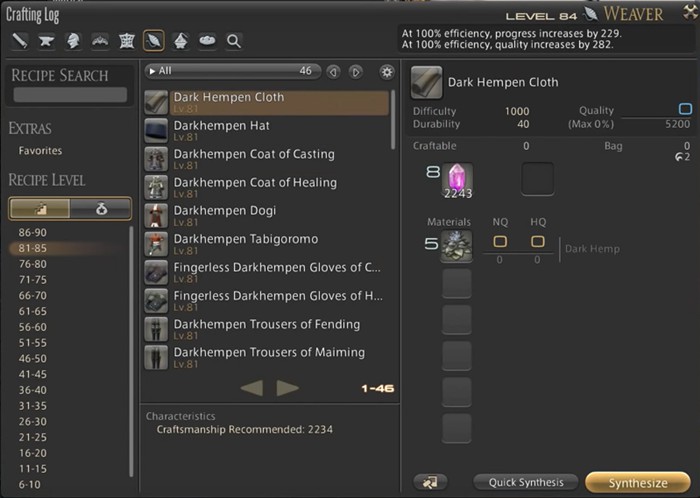
Task: Go to previous recipe category arrow
Action: coord(333,72)
